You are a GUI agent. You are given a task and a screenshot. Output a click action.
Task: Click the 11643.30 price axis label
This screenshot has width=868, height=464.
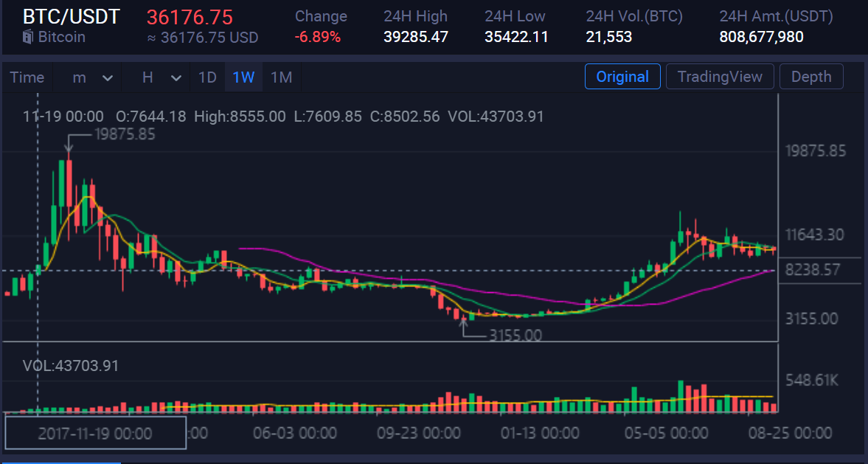click(814, 235)
